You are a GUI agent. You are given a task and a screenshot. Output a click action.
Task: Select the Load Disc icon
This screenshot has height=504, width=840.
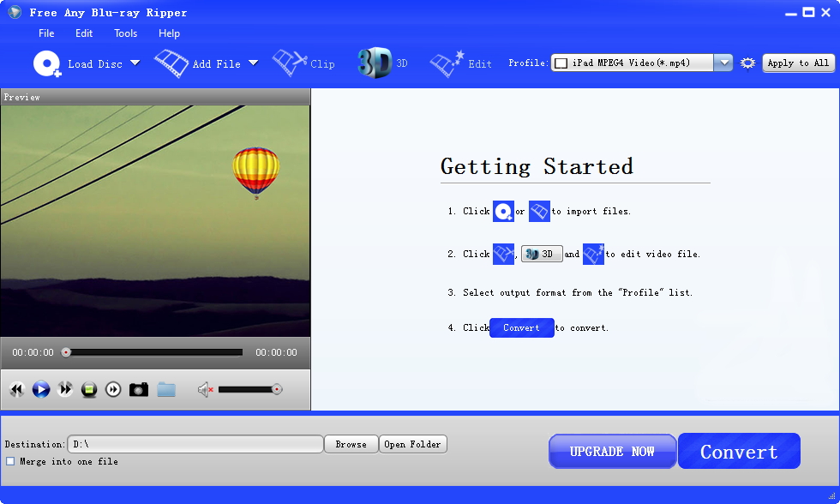pyautogui.click(x=47, y=63)
